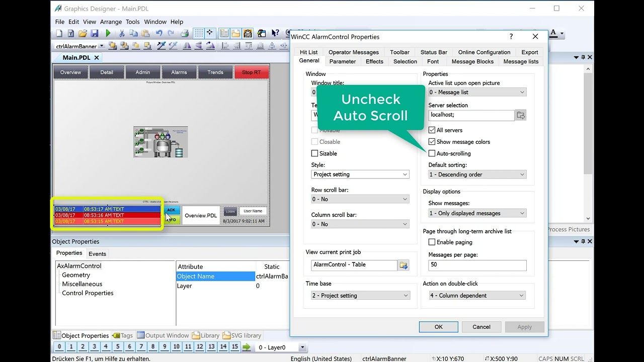Screen dimensions: 644x362
Task: Click the New picture icon in toolbar
Action: pyautogui.click(x=59, y=34)
